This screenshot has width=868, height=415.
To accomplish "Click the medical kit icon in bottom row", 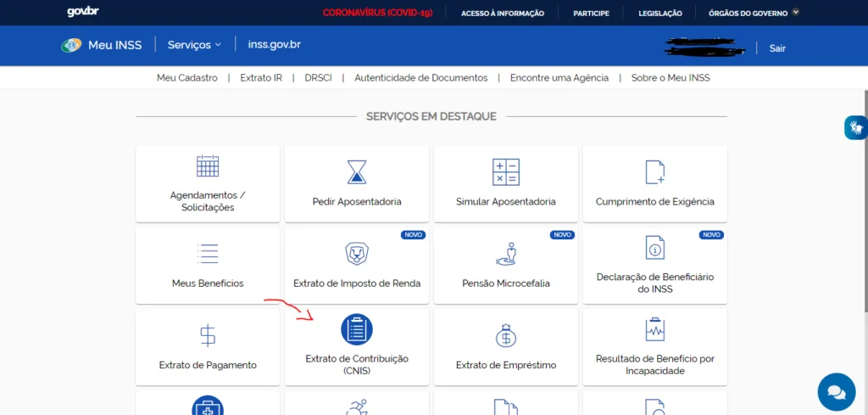I will (208, 406).
